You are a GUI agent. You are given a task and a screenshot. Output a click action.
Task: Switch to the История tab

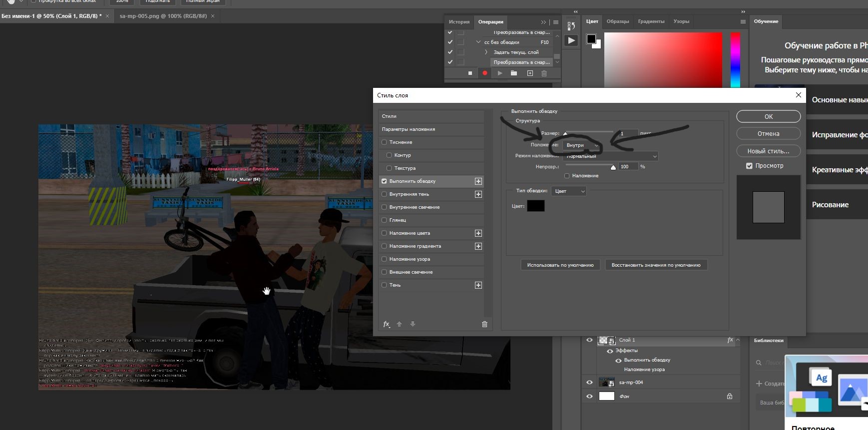click(x=458, y=21)
